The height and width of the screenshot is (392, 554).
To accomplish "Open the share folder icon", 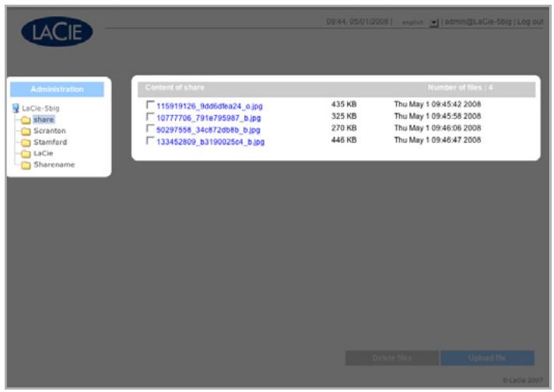I will pyautogui.click(x=26, y=120).
